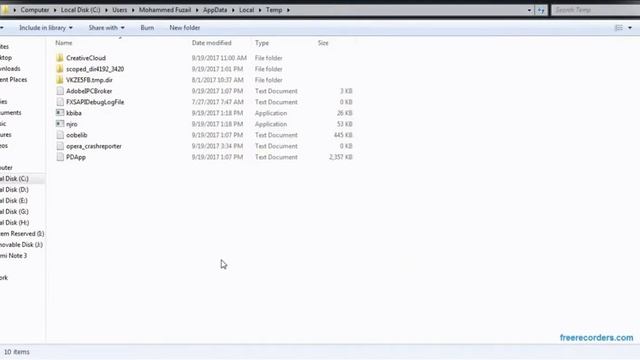This screenshot has width=640, height=360.
Task: Click the opera_crashreporter file name
Action: (x=94, y=146)
